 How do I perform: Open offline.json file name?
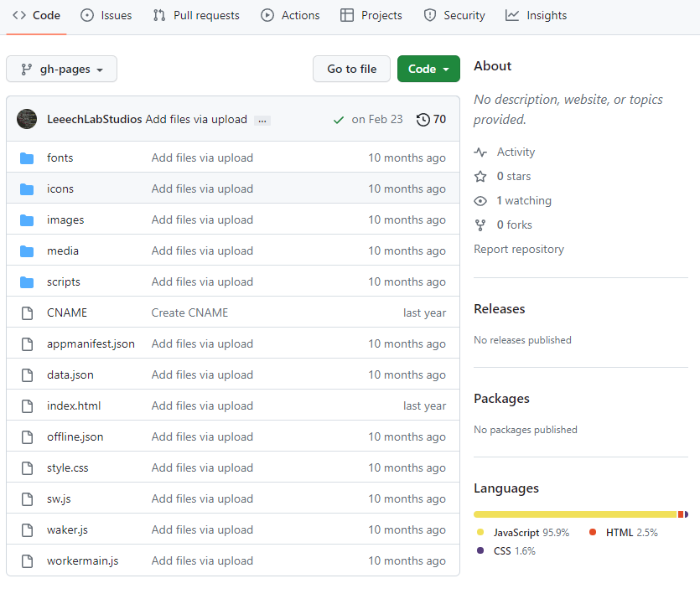[75, 436]
